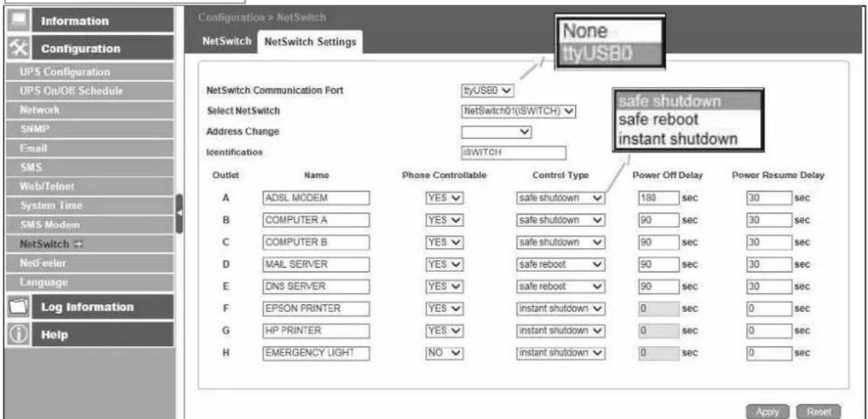Open UPS Configuration page
Viewport: 868px width, 419px height.
pos(88,71)
